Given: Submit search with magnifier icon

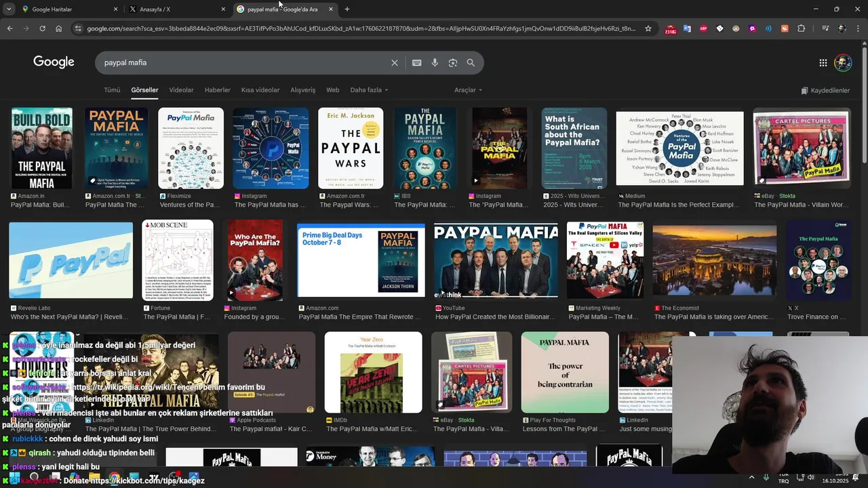Looking at the screenshot, I should coord(471,62).
